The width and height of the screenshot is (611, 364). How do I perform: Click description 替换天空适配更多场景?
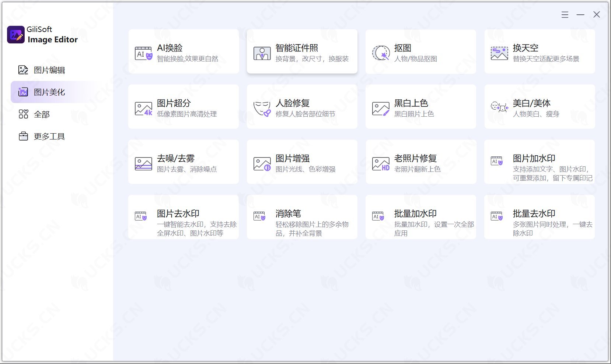tap(546, 59)
